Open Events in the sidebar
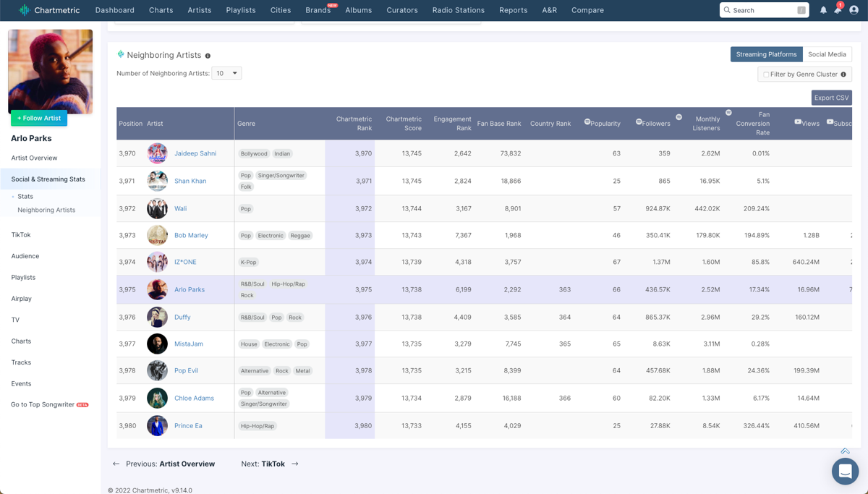Image resolution: width=868 pixels, height=494 pixels. tap(21, 383)
